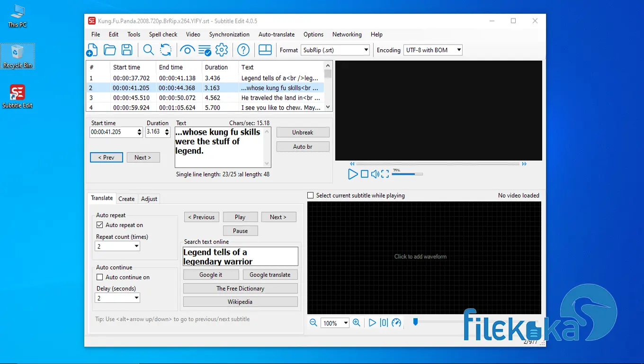This screenshot has width=644, height=364.
Task: Open the Help menu
Action: [x=376, y=35]
